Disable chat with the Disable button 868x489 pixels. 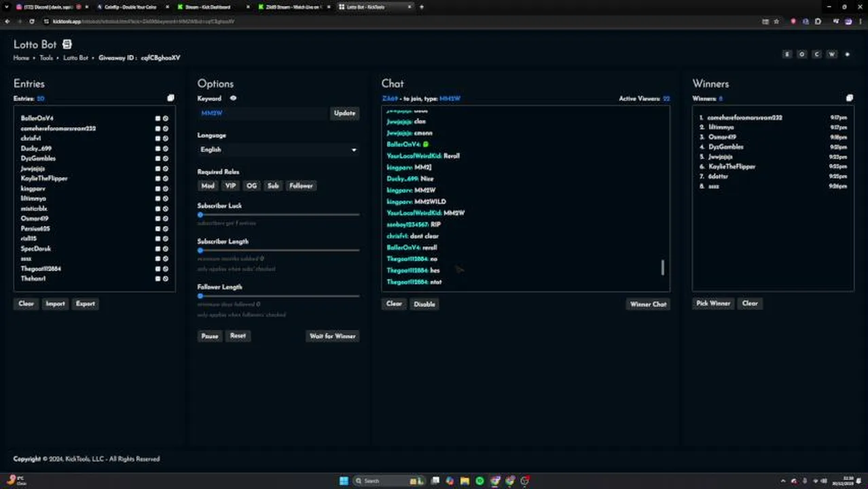(424, 304)
